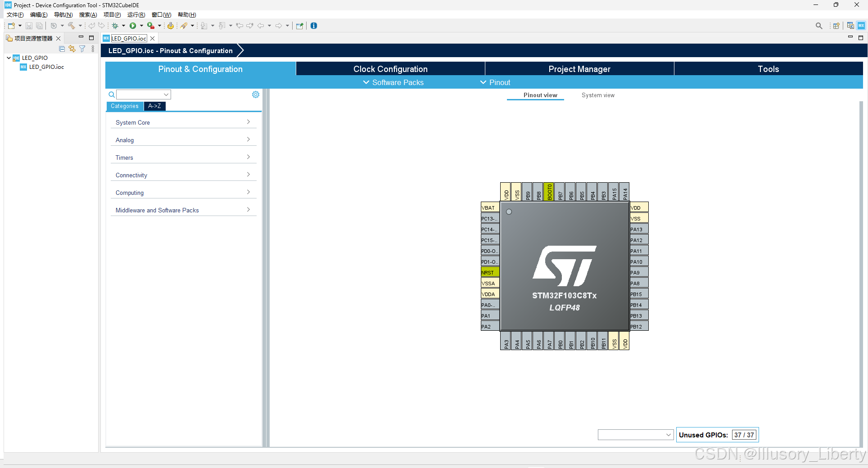
Task: Switch to Clock Configuration tab
Action: coord(390,69)
